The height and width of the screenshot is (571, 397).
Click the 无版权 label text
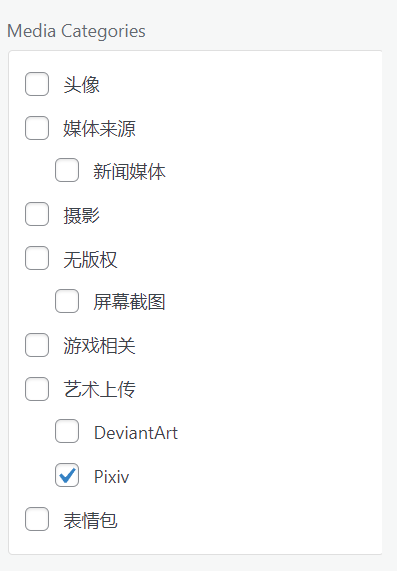90,260
